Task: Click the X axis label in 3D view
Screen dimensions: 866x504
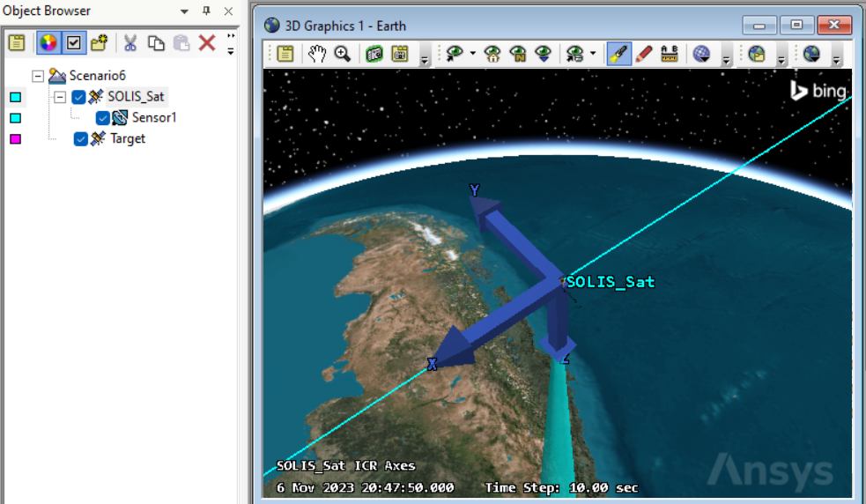Action: coord(432,364)
